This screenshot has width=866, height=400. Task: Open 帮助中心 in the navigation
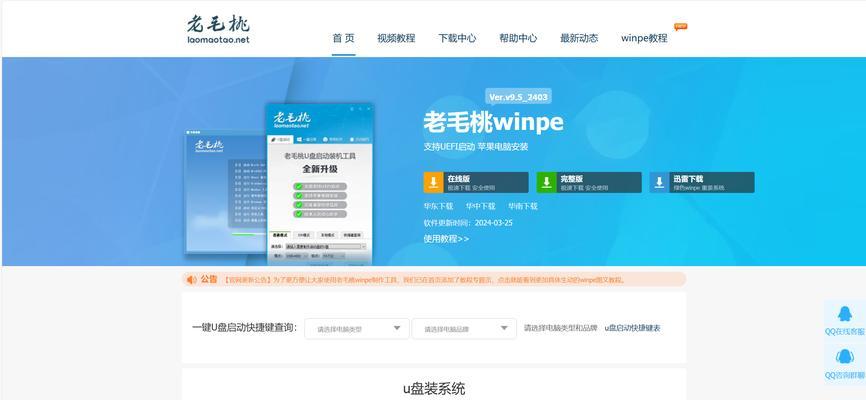click(518, 38)
